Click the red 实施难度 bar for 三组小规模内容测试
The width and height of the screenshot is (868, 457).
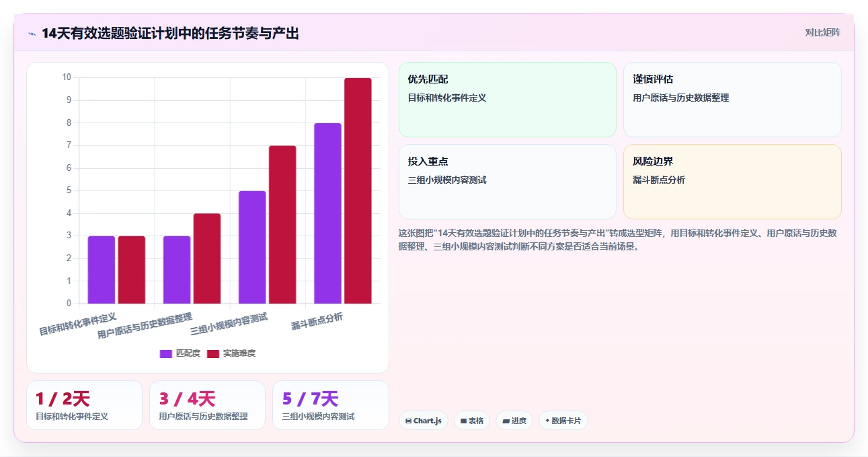(x=282, y=224)
